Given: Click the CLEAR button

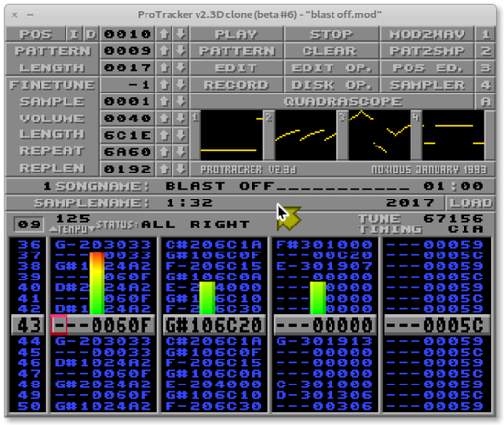Looking at the screenshot, I should pyautogui.click(x=332, y=51).
